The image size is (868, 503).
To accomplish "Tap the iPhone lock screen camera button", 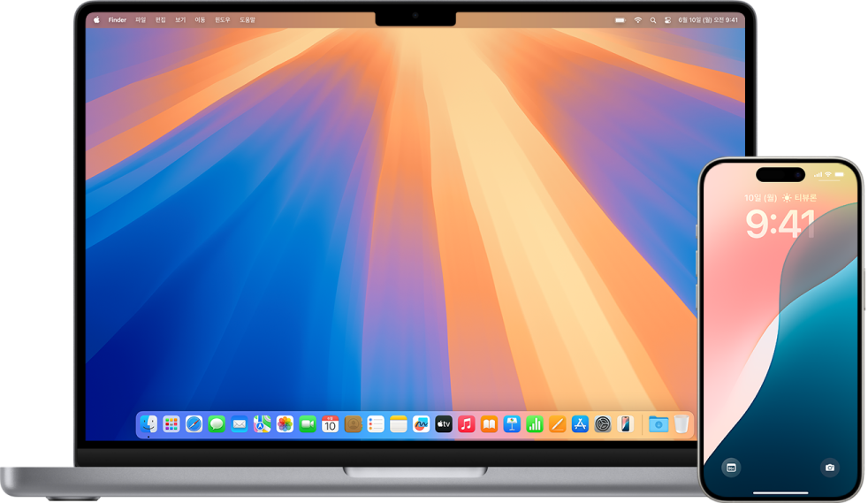I will 830,468.
